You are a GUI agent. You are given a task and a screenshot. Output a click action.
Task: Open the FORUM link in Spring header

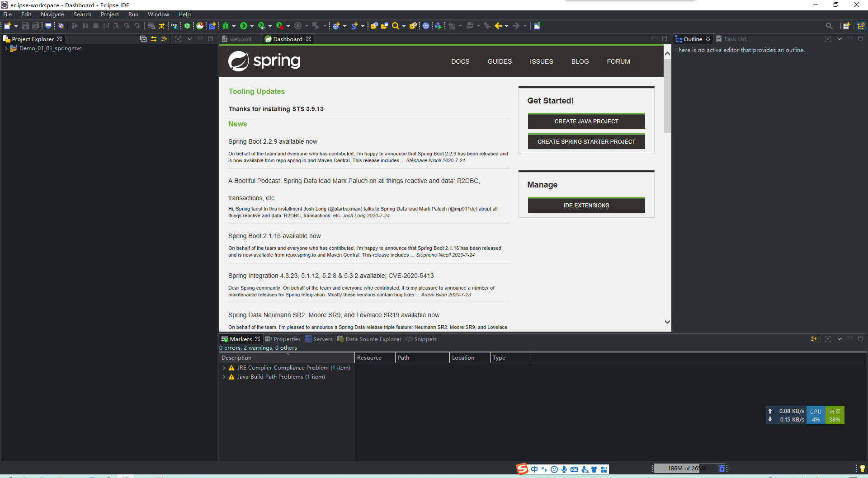coord(618,61)
